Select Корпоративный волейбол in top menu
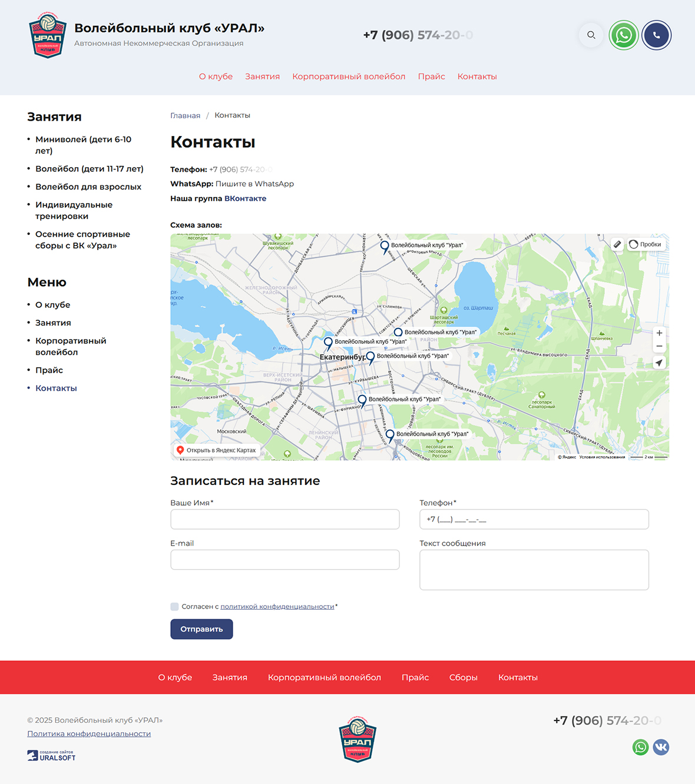695x784 pixels. click(349, 77)
